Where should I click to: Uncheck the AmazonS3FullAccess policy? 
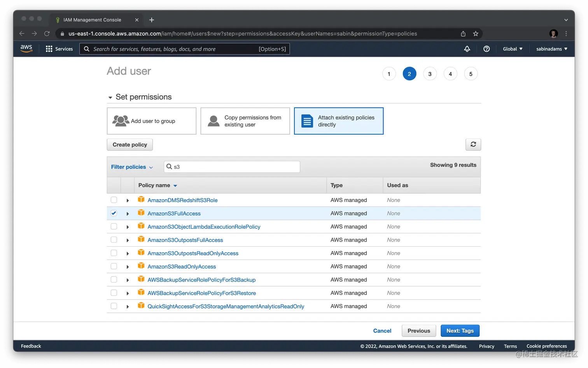click(x=114, y=213)
